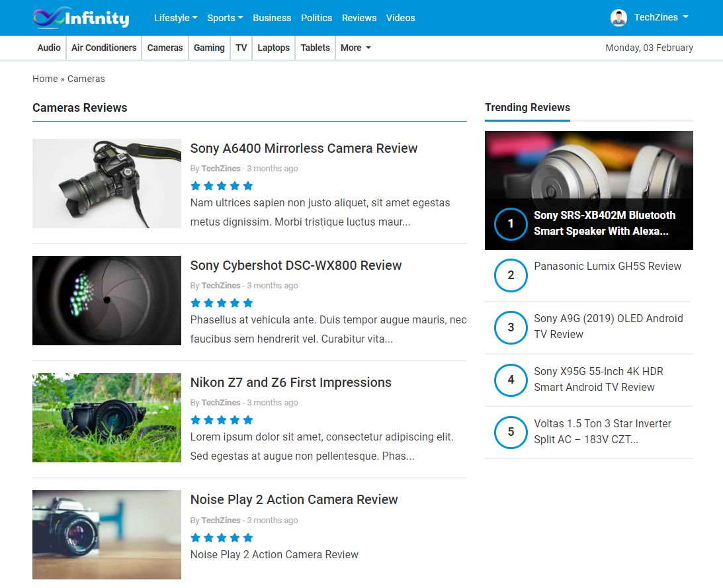Select the Audio category tab
This screenshot has width=723, height=588.
49,48
